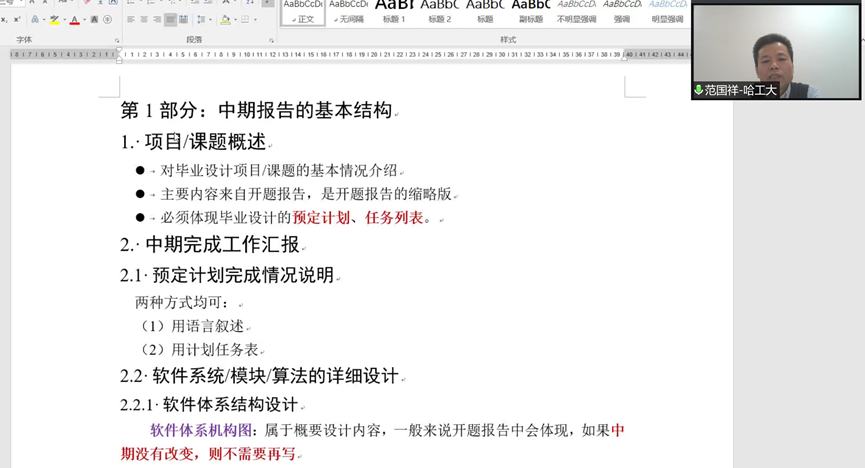Apply yellow text highlight color
This screenshot has height=468, width=865.
click(54, 19)
